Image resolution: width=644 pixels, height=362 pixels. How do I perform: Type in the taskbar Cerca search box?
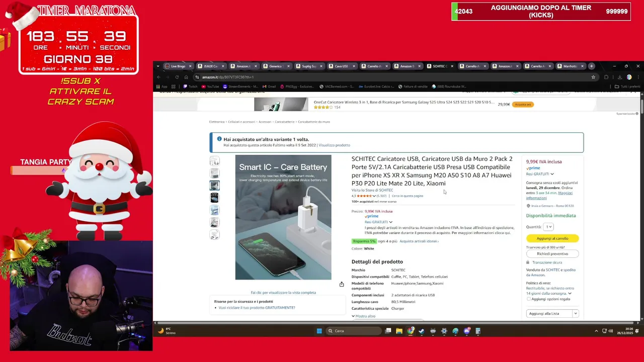pos(354,331)
